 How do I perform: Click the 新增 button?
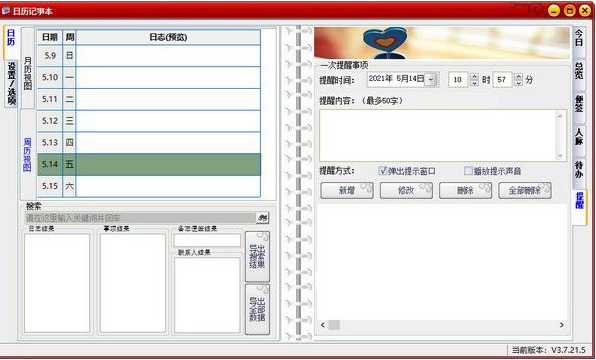tap(347, 190)
